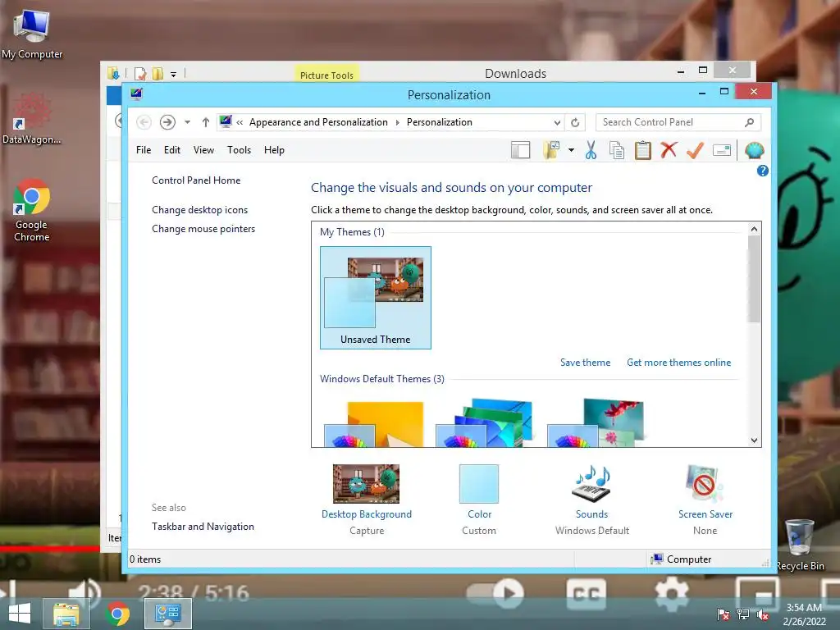Click the Copy toolbar icon

tap(617, 151)
